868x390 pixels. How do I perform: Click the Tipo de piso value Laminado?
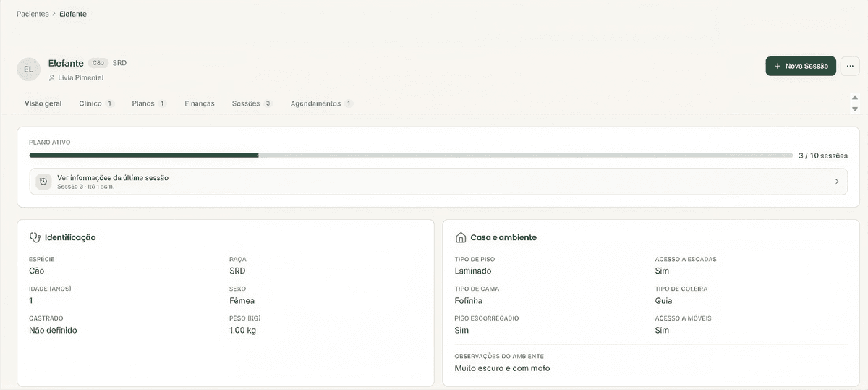click(473, 271)
